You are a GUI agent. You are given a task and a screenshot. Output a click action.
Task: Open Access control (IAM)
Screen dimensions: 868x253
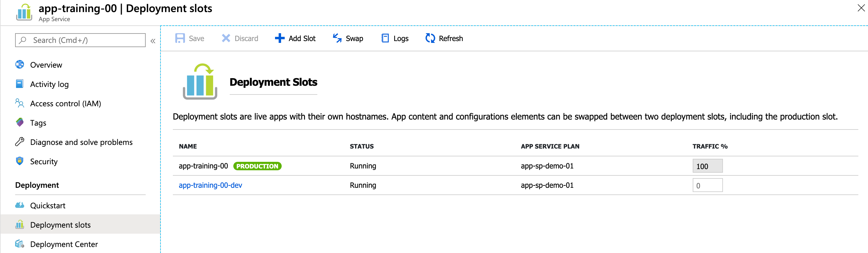coord(65,104)
